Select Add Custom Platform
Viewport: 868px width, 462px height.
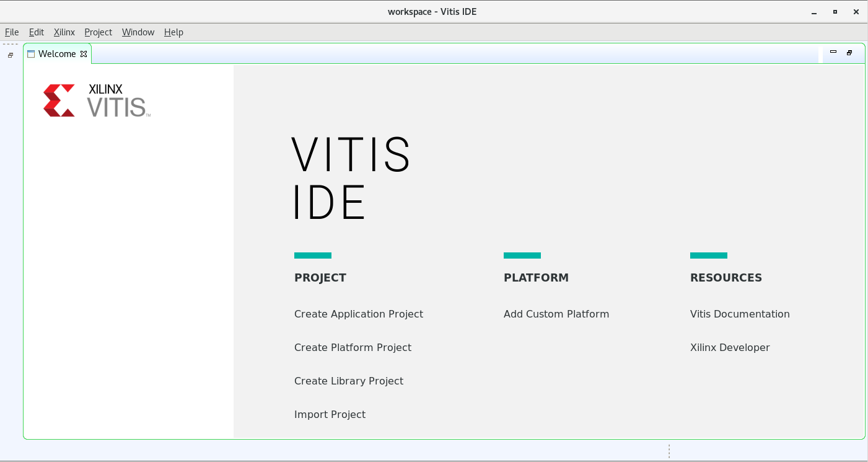click(x=556, y=314)
